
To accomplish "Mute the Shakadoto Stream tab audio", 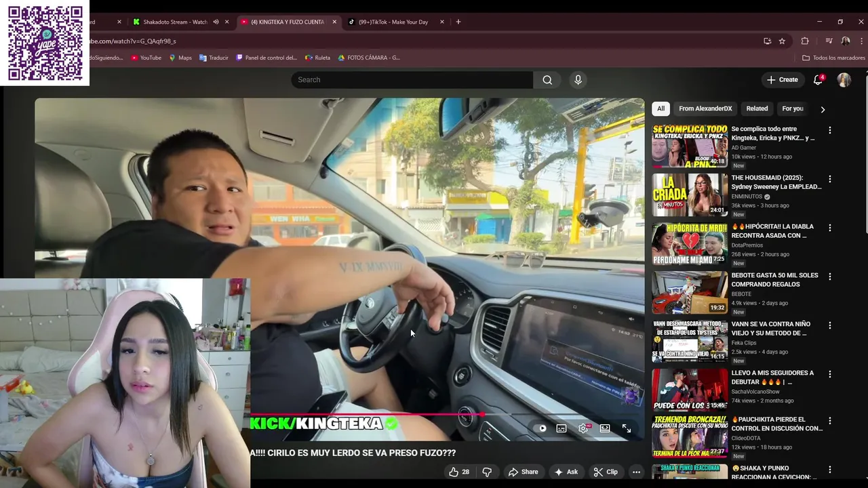I will (x=216, y=22).
